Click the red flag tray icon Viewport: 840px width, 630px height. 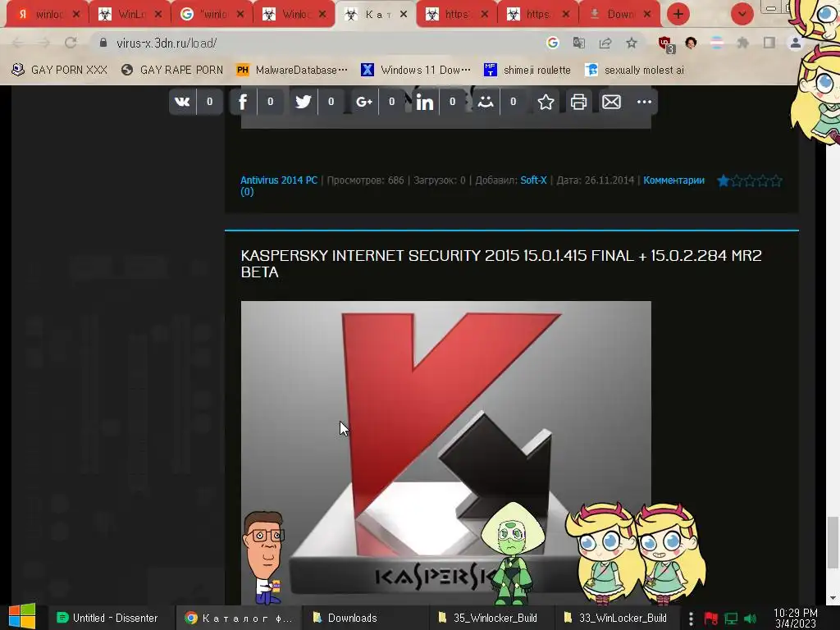coord(711,619)
